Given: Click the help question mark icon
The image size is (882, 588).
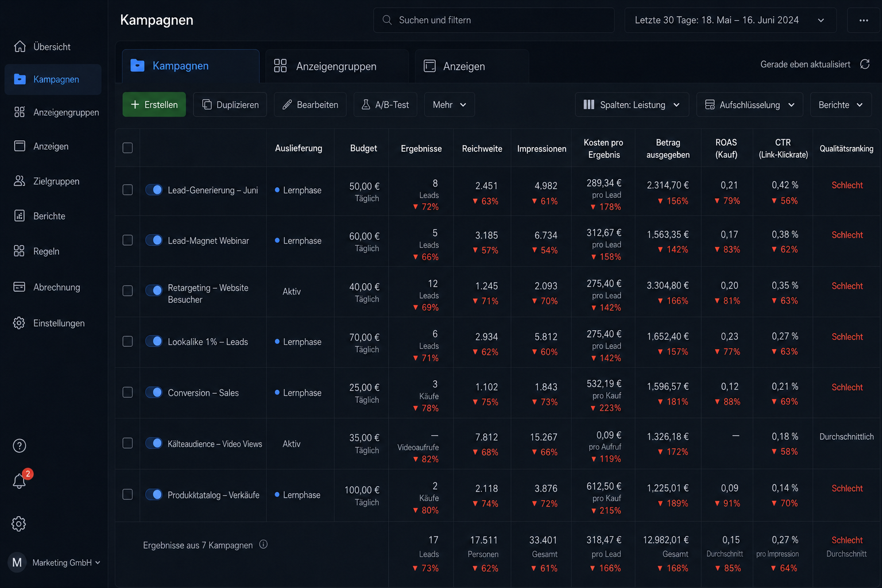Looking at the screenshot, I should [x=20, y=446].
